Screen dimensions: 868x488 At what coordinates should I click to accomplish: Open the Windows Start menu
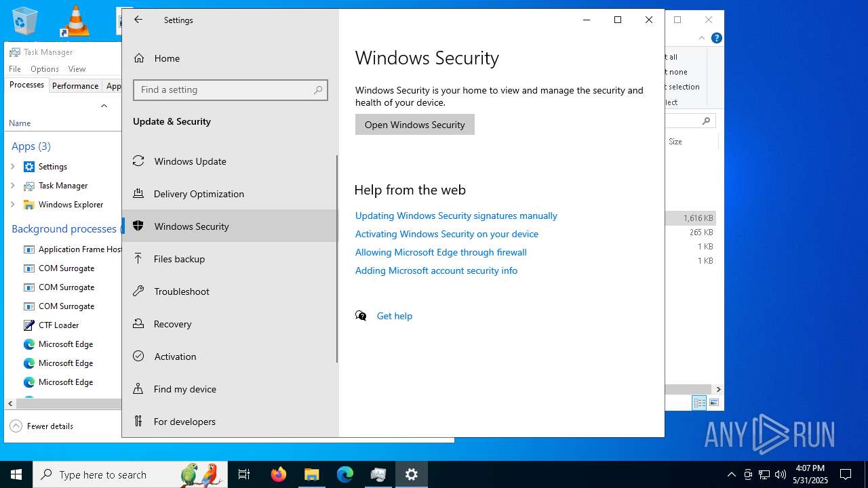coord(16,474)
